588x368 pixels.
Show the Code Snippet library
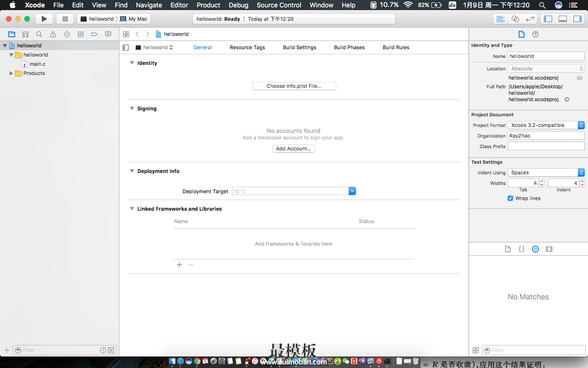click(521, 249)
